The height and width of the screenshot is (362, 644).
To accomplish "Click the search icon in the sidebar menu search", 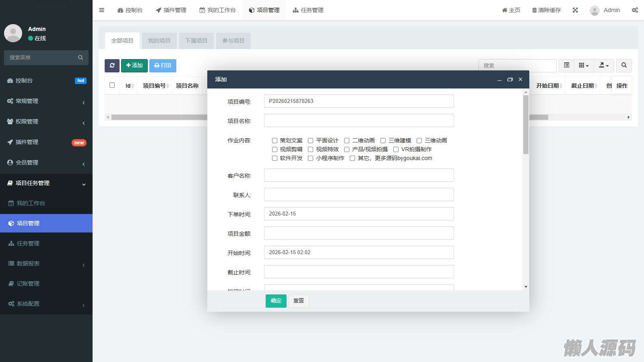I will click(x=80, y=58).
